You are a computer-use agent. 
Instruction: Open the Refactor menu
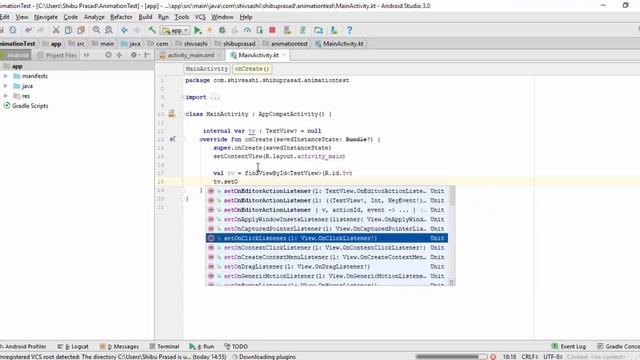(121, 17)
